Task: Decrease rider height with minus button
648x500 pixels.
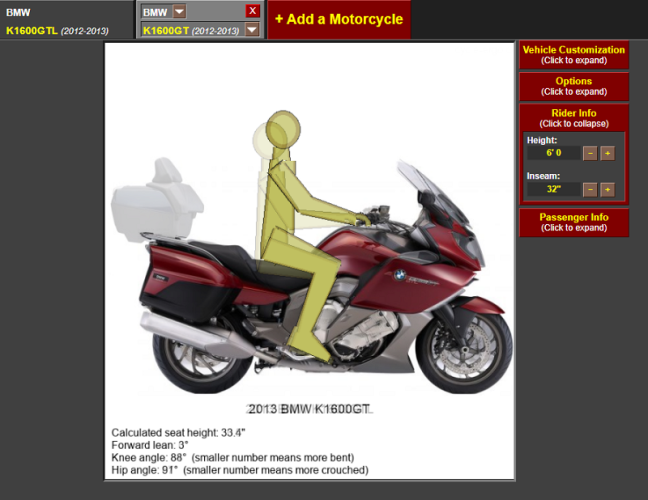Action: point(590,153)
